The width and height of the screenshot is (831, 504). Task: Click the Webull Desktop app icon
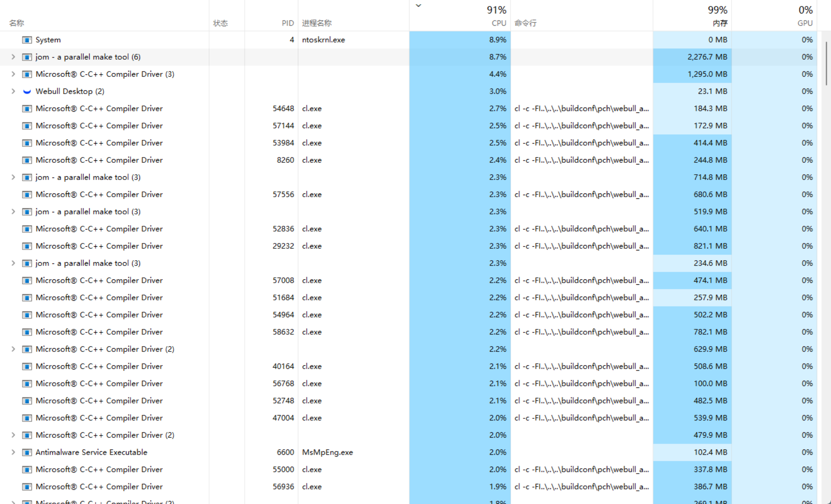[27, 91]
